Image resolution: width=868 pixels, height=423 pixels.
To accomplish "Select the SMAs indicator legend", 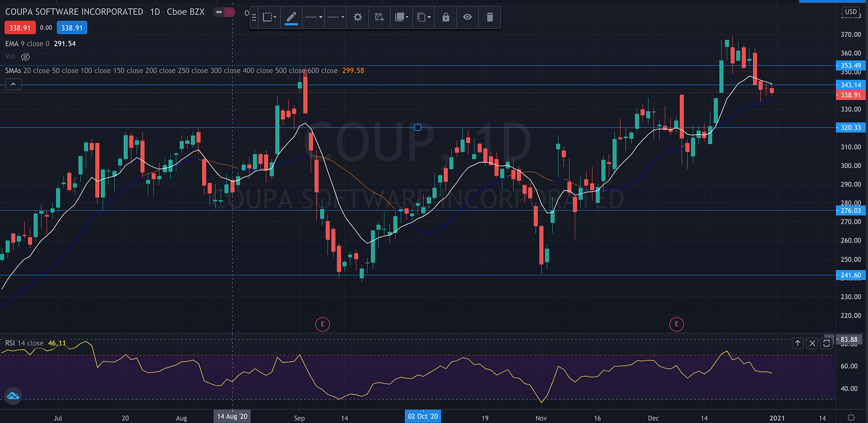I will (172, 70).
